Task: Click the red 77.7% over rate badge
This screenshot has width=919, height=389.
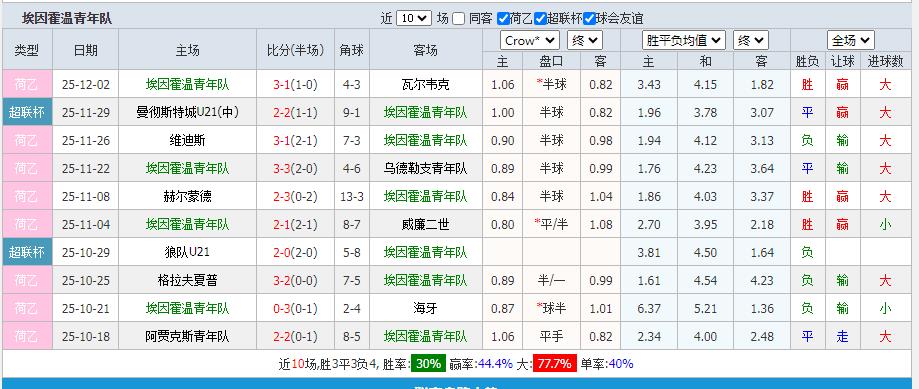Action: pos(554,364)
